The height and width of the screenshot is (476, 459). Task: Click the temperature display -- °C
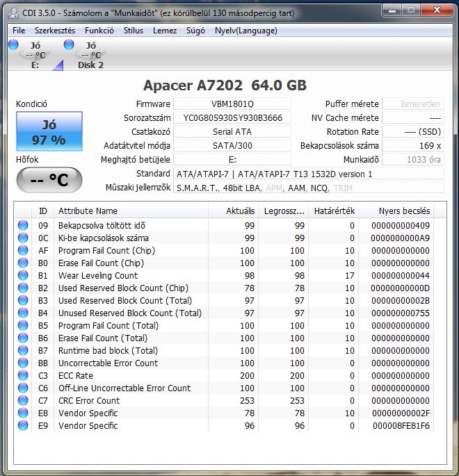[49, 180]
